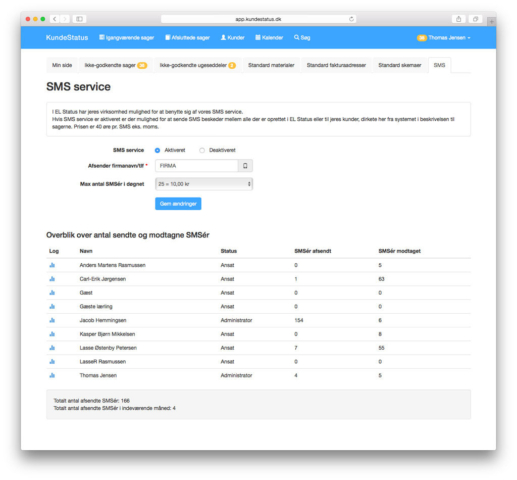Expand Thomas Jensen user menu

click(x=444, y=38)
